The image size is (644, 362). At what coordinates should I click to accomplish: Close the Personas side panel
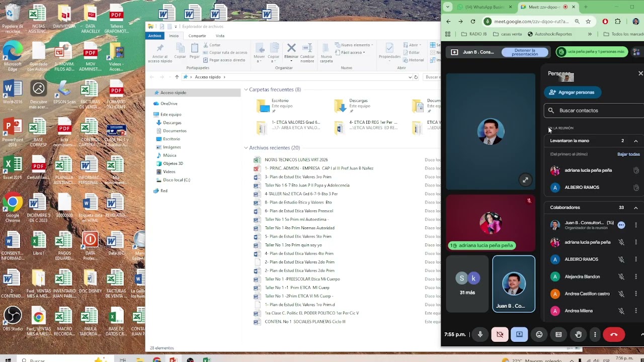[x=640, y=73]
